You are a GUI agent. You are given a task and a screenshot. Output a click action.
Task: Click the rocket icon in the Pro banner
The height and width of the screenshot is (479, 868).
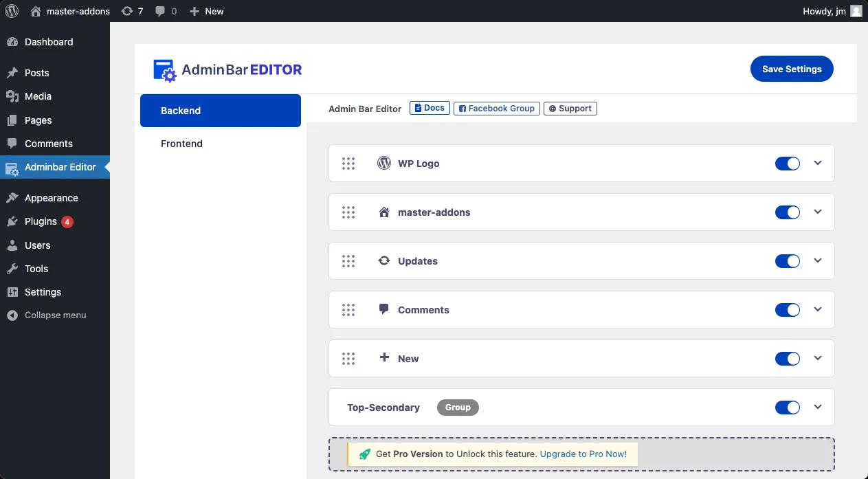coord(364,454)
